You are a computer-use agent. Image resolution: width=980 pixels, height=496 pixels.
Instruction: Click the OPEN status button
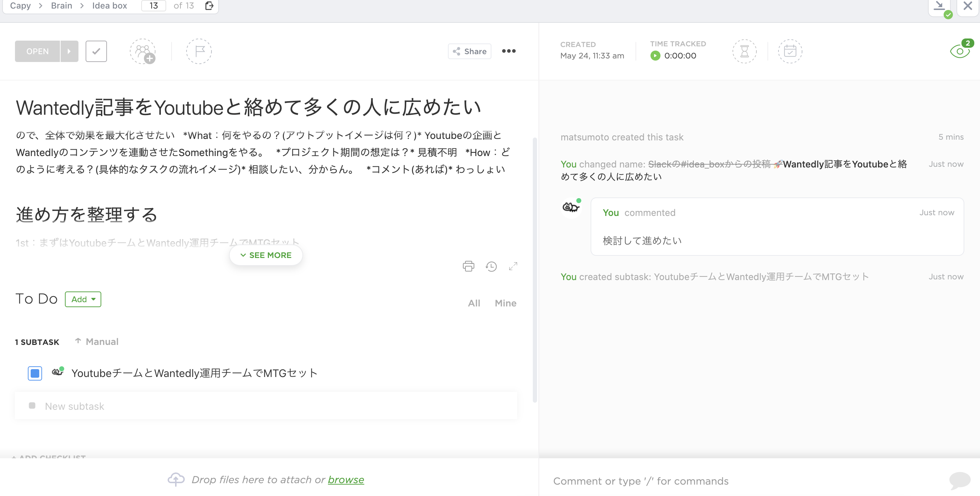pyautogui.click(x=37, y=51)
